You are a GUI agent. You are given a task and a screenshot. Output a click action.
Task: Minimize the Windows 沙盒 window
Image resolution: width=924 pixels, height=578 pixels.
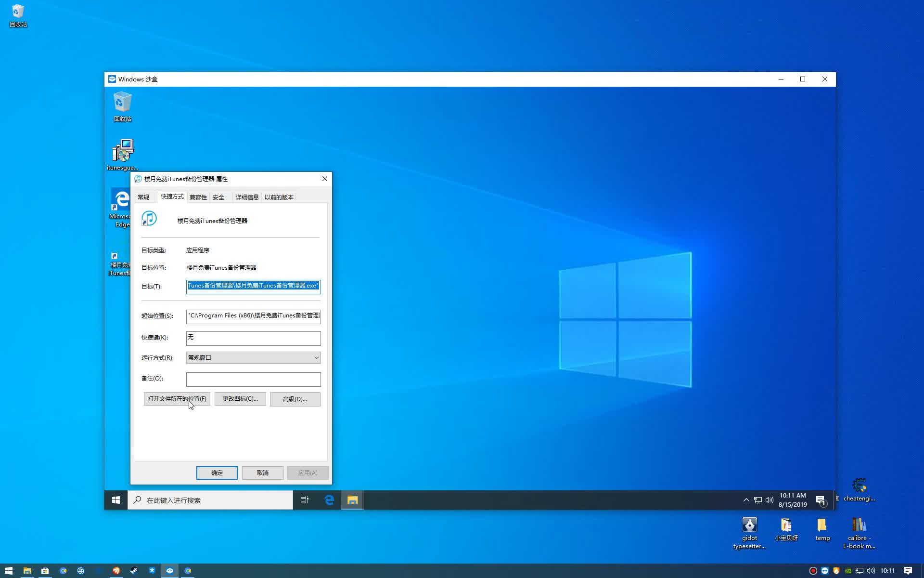[781, 79]
